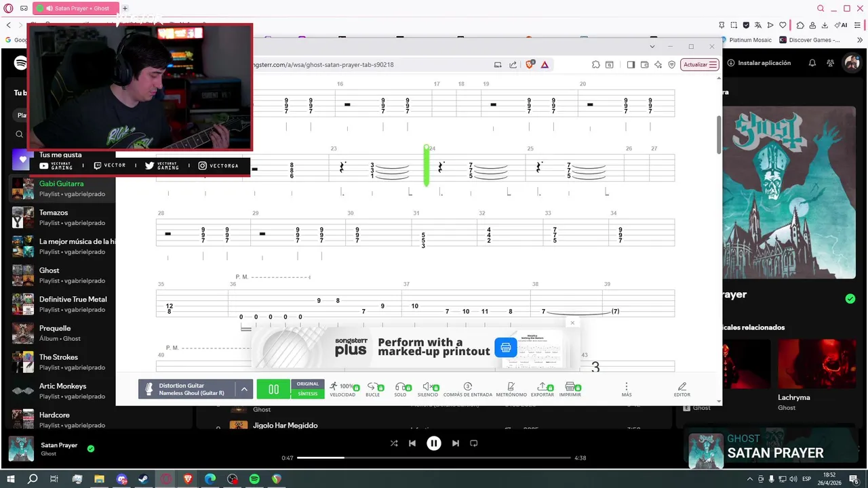Viewport: 868px width, 488px height.
Task: Open Brave Rewards triangle icon
Action: pyautogui.click(x=545, y=64)
